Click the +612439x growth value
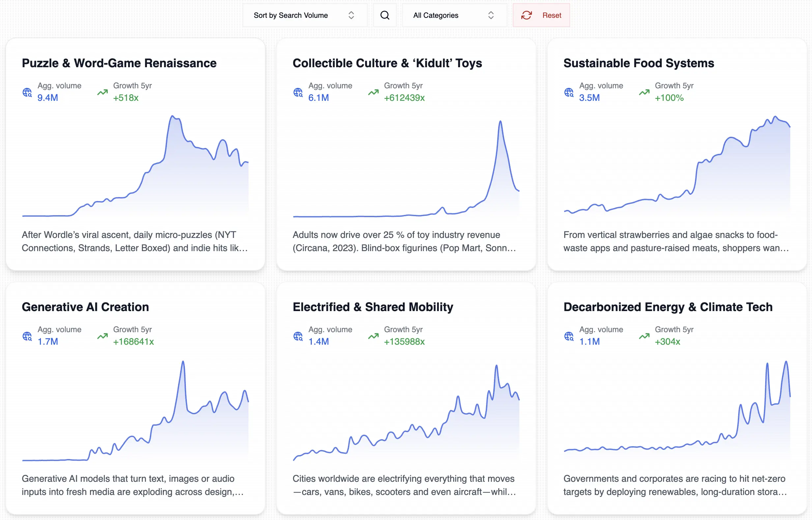The height and width of the screenshot is (520, 812). [x=404, y=98]
